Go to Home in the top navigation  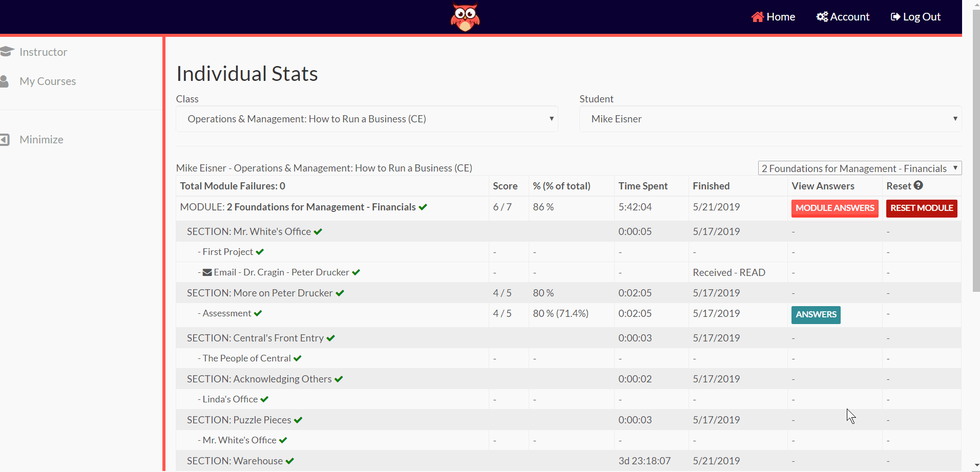pos(773,17)
